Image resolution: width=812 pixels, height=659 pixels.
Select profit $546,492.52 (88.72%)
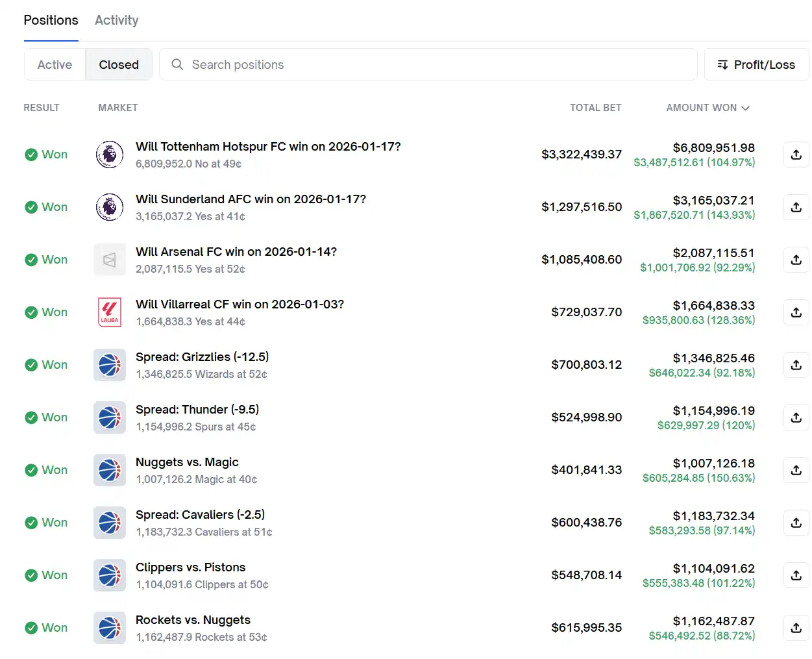coord(702,636)
